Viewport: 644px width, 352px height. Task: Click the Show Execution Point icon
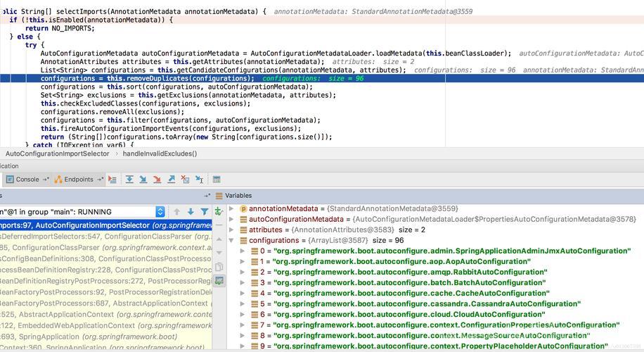click(x=112, y=180)
